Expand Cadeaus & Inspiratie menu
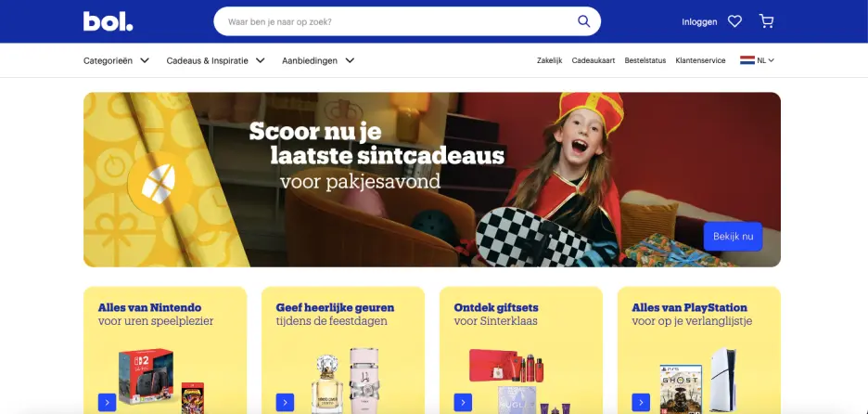 pos(215,61)
